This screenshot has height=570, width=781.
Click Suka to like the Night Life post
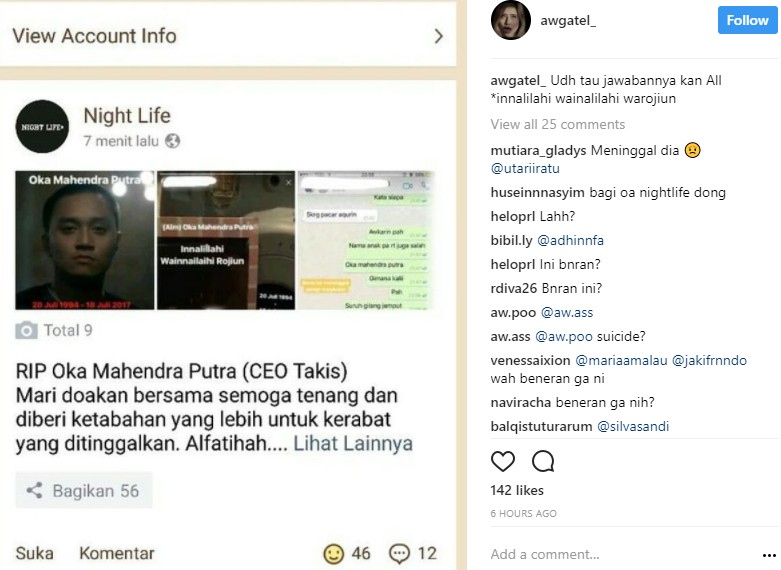(x=34, y=553)
